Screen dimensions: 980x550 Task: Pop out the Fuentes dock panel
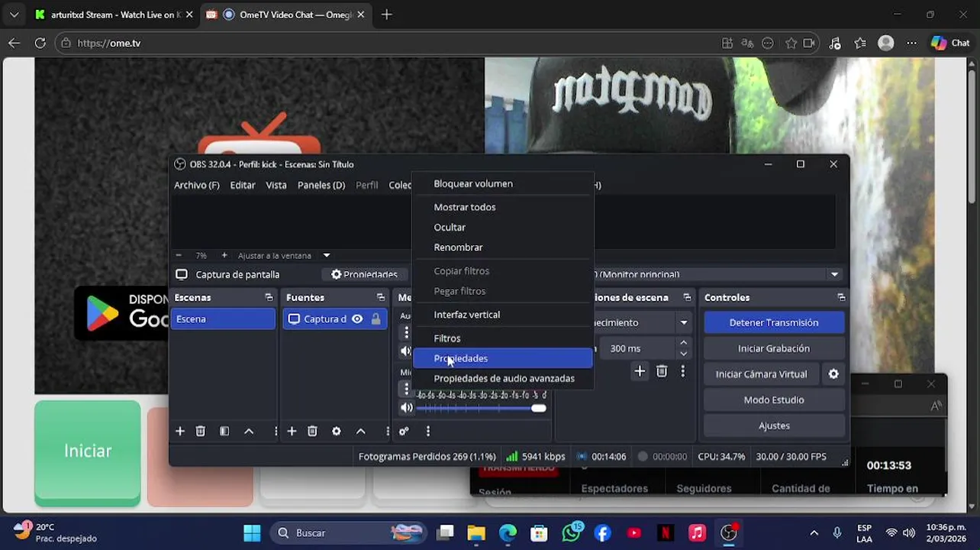pyautogui.click(x=380, y=298)
